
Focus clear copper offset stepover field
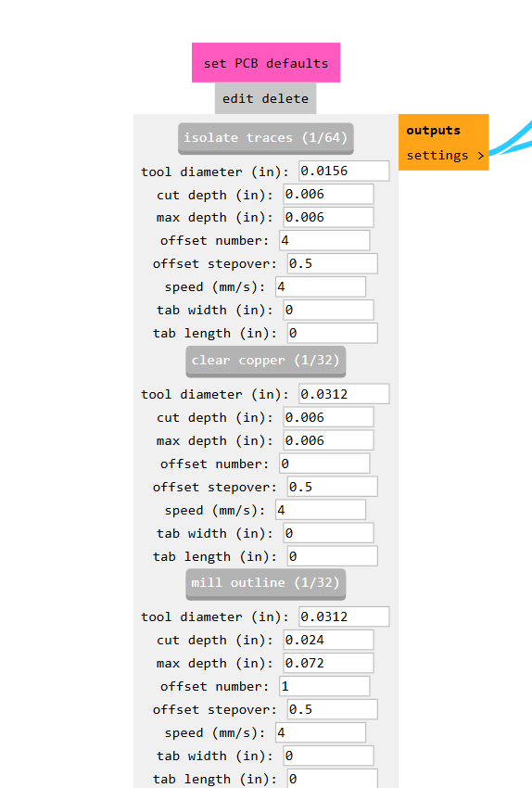coord(332,487)
